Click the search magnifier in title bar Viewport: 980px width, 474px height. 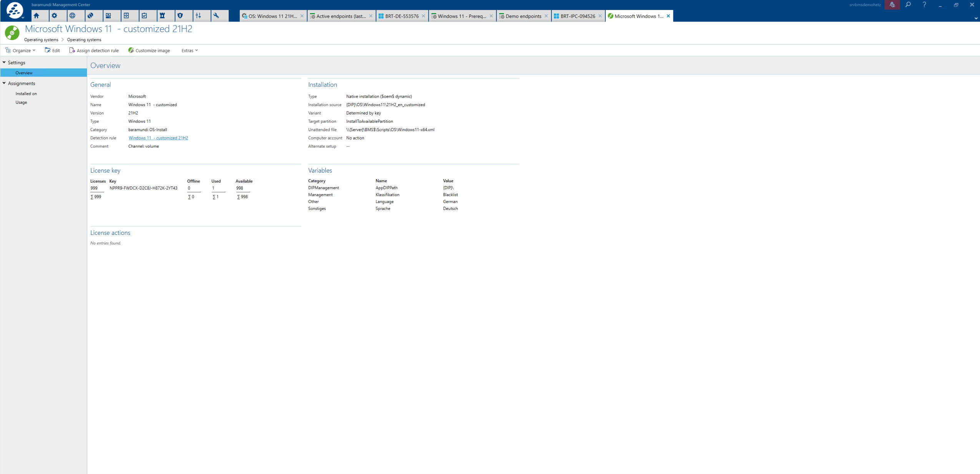tap(908, 5)
